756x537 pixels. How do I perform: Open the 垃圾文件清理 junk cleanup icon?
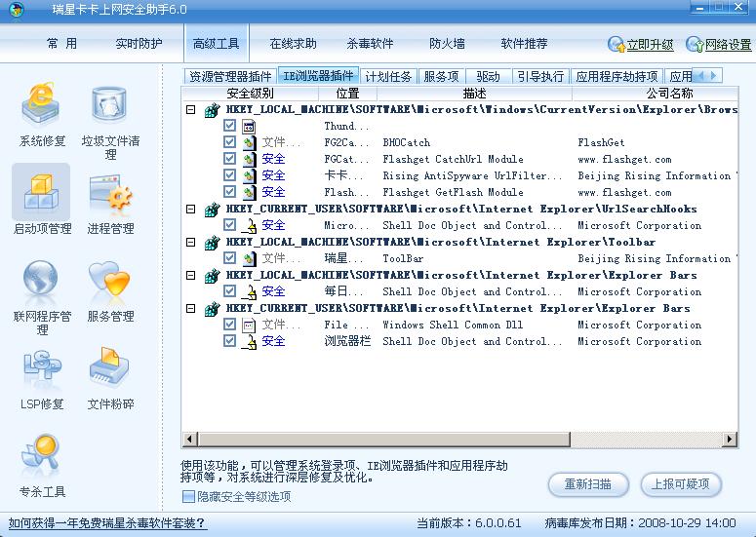(109, 104)
